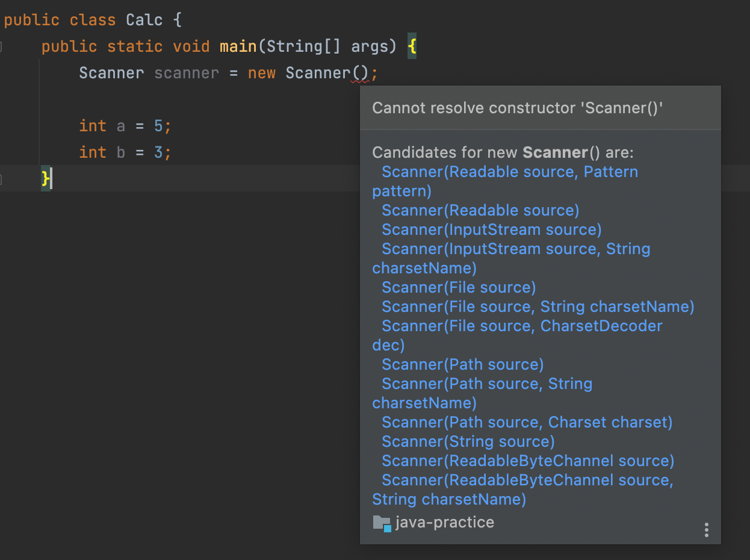The height and width of the screenshot is (560, 750).
Task: Open the Scanner(ReadableByteChannel source) candidate link
Action: (x=527, y=461)
